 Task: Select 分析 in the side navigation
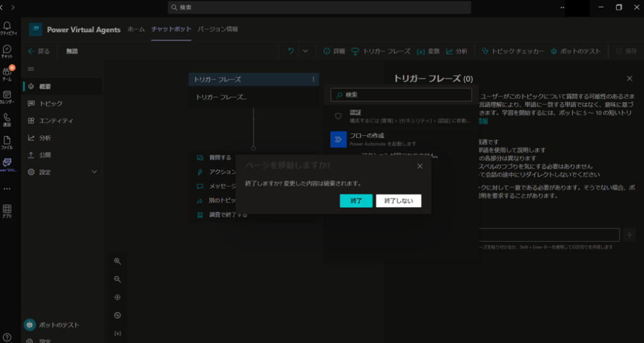coord(62,138)
